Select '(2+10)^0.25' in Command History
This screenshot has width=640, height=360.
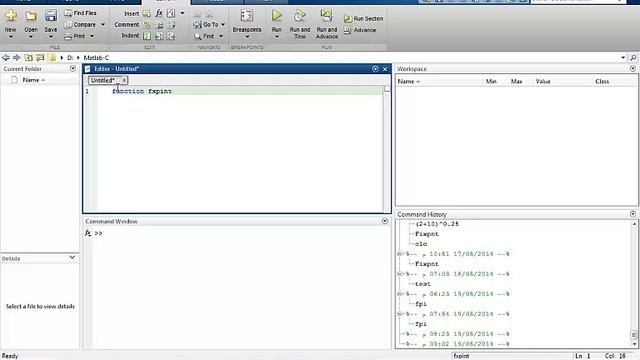(437, 224)
